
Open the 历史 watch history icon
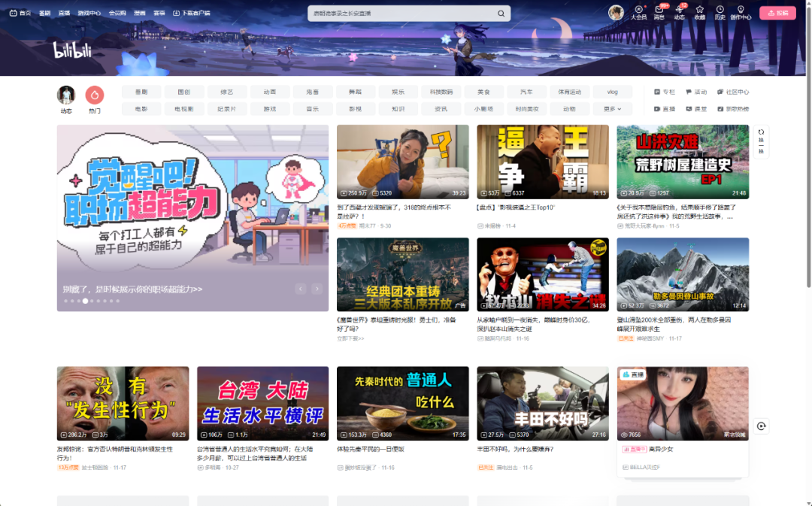[720, 12]
